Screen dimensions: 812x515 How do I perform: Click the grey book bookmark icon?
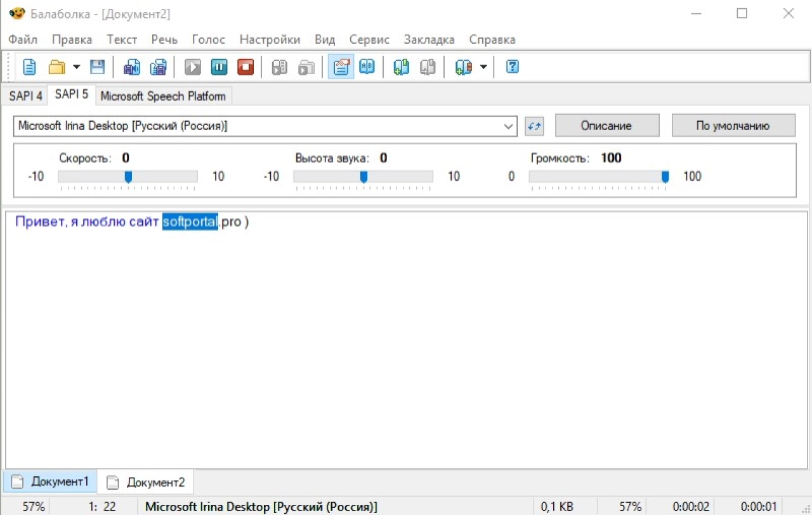[428, 67]
